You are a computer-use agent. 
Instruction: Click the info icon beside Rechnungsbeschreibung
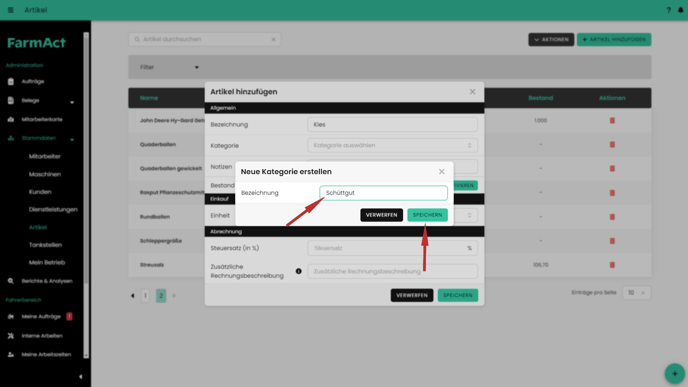point(298,271)
